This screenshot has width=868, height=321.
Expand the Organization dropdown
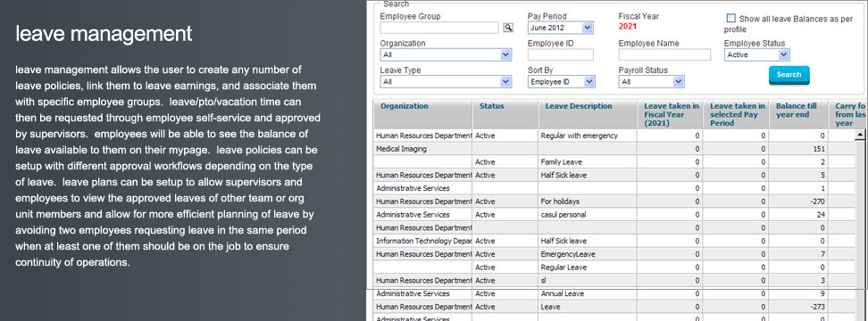(446, 54)
